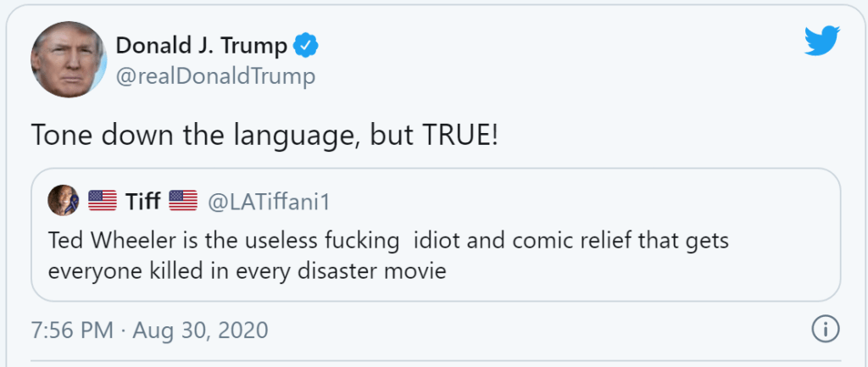Viewport: 868px width, 367px height.
Task: Open the Donald J. Trump display name link
Action: (x=200, y=46)
